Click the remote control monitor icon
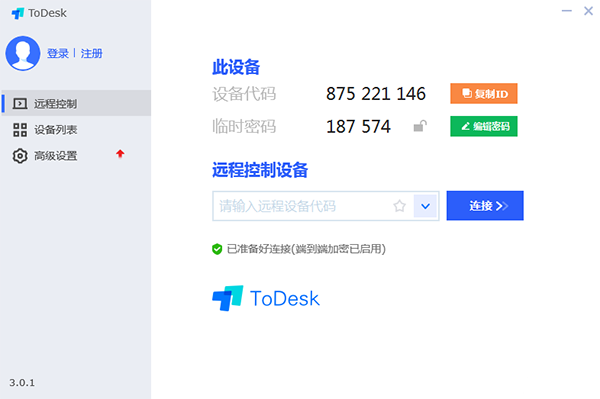The height and width of the screenshot is (399, 600). tap(20, 104)
